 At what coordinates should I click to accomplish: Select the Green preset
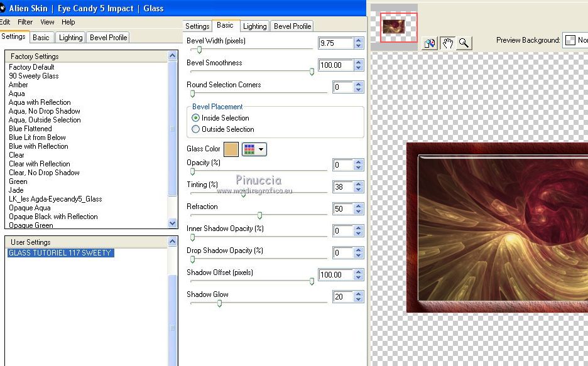(18, 181)
